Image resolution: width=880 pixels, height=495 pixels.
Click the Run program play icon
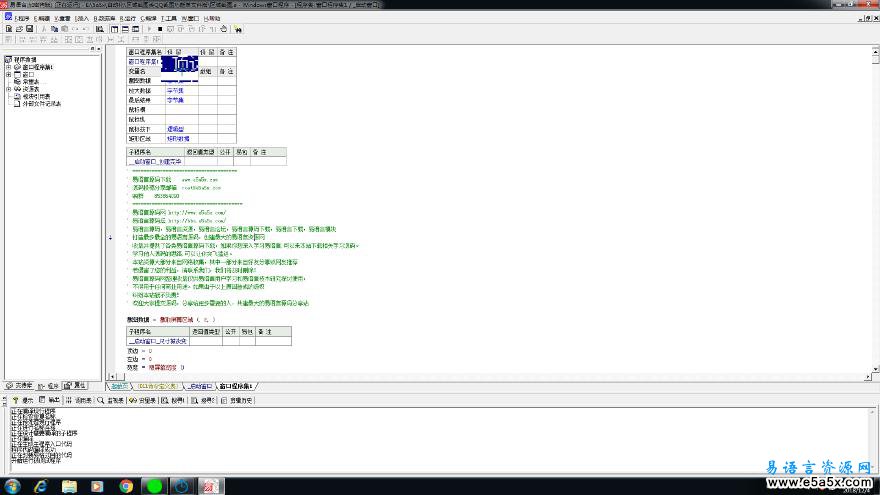148,29
